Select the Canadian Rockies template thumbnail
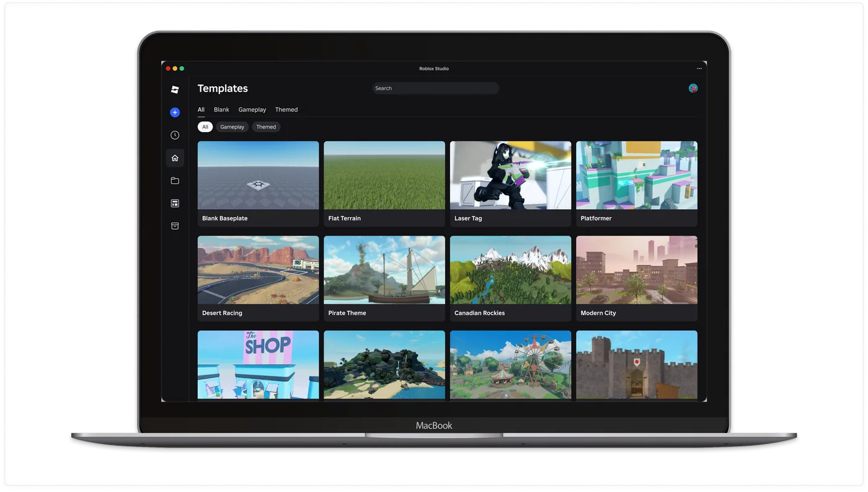This screenshot has width=868, height=492. point(511,270)
